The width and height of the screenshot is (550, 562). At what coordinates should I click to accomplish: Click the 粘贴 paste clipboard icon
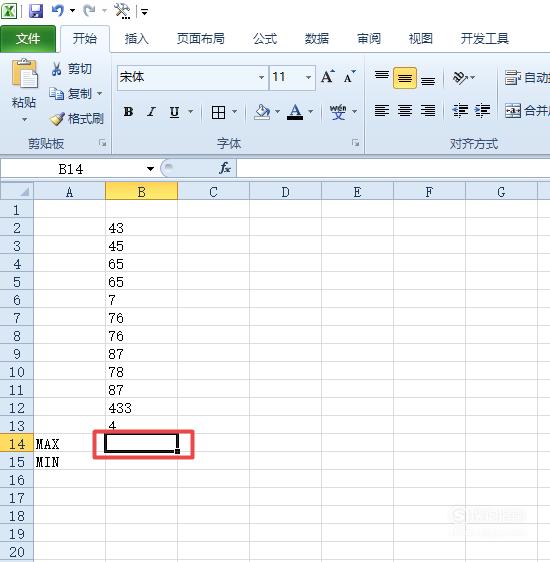(24, 74)
